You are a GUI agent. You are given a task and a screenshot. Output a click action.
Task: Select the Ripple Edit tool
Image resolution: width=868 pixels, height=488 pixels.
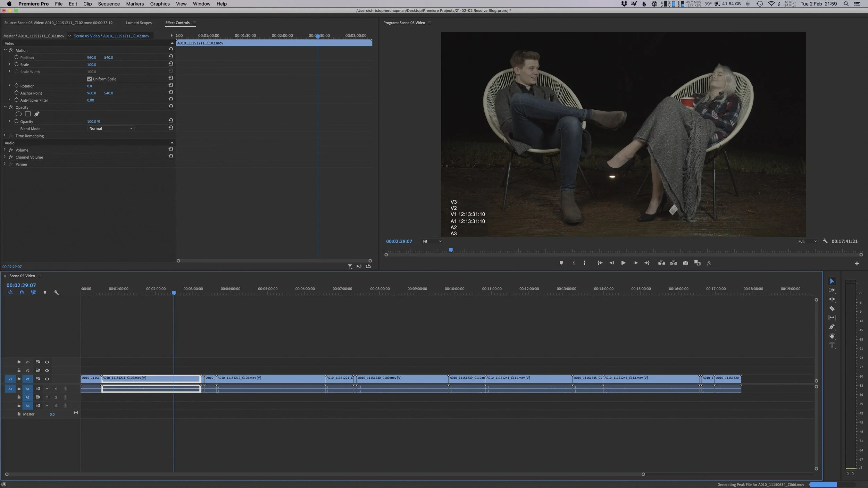pyautogui.click(x=832, y=299)
